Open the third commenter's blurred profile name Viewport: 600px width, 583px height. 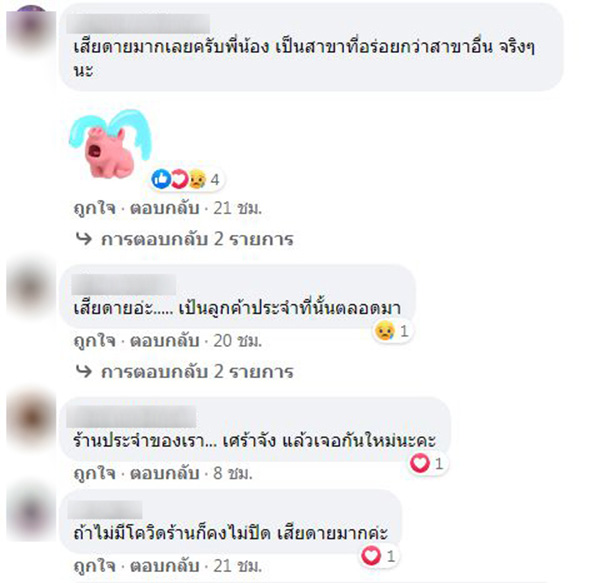(131, 417)
